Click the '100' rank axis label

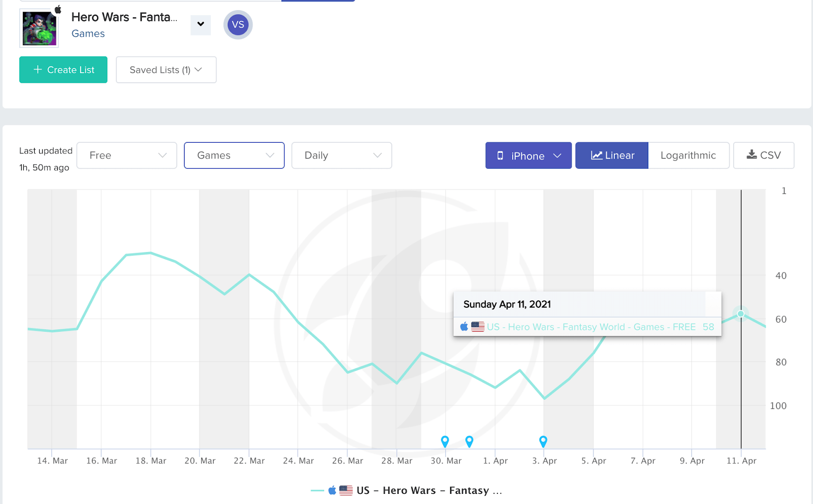[x=778, y=406]
